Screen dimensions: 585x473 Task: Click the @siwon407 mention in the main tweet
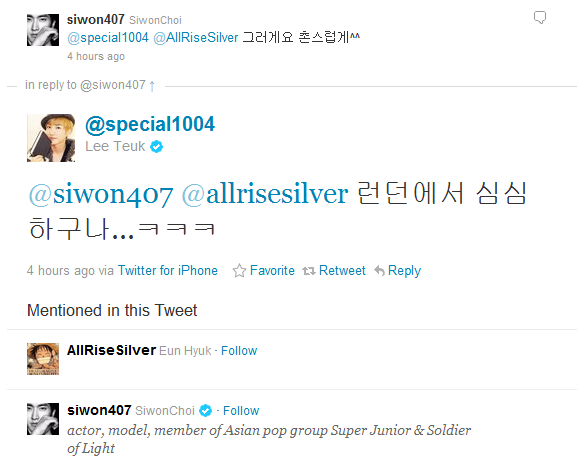(x=101, y=195)
